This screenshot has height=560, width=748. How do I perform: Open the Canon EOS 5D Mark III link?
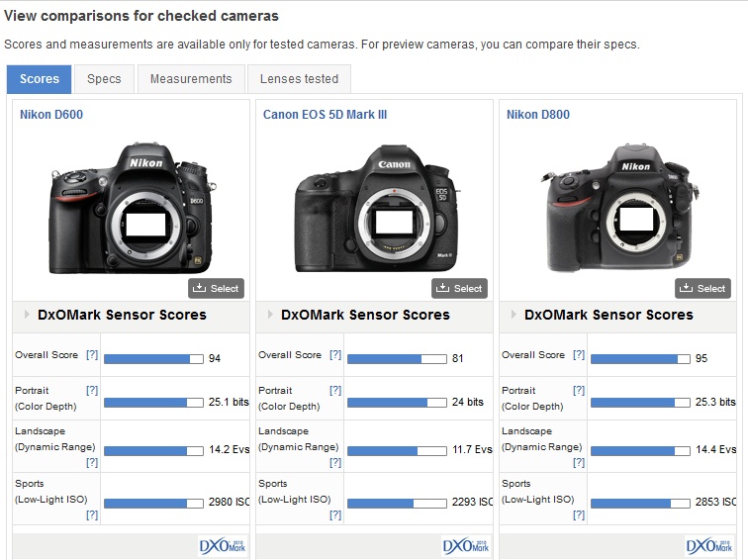[x=325, y=115]
